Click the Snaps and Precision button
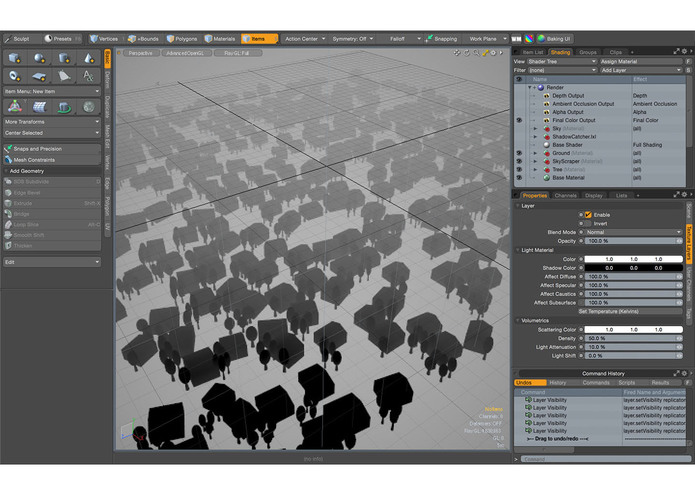The image size is (695, 494). click(x=52, y=149)
